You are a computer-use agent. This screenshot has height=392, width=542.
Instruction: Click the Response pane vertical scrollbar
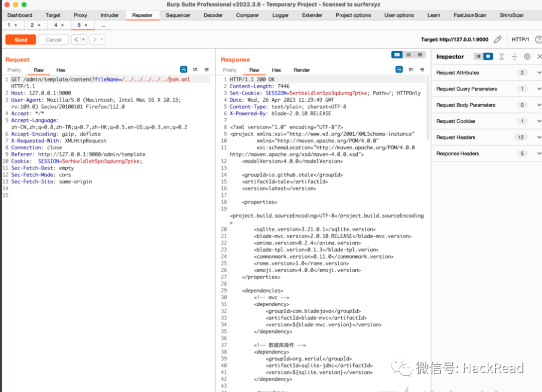coord(428,108)
